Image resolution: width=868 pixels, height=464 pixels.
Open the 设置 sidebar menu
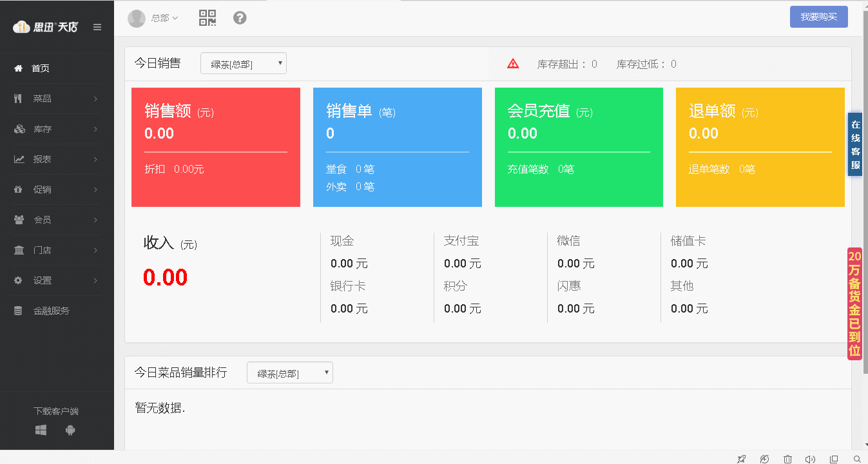[x=57, y=280]
